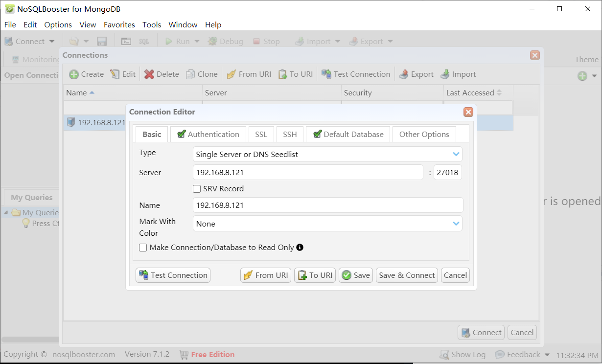Open the File menu
The height and width of the screenshot is (364, 602).
click(10, 24)
